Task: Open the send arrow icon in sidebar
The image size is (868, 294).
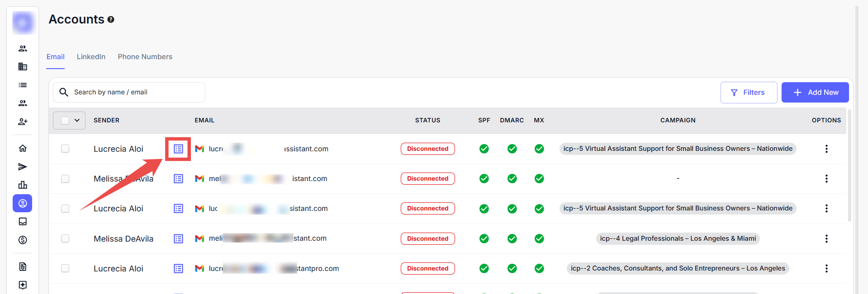Action: [23, 167]
